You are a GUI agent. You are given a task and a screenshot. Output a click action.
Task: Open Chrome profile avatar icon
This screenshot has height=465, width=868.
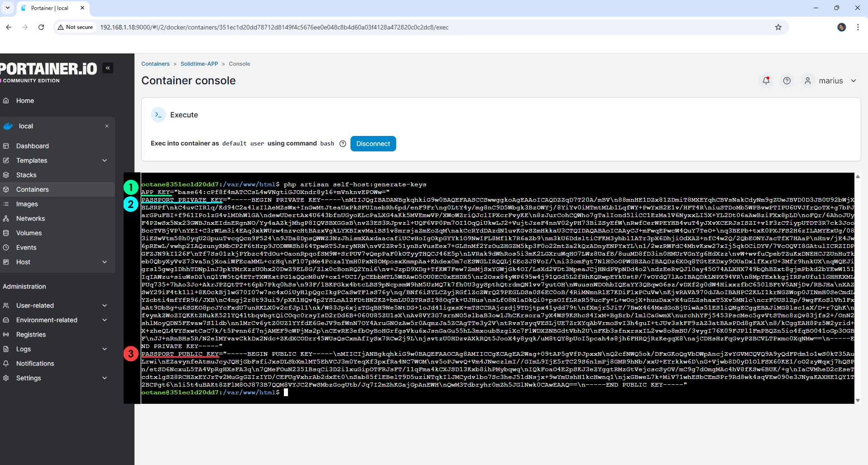click(x=842, y=27)
